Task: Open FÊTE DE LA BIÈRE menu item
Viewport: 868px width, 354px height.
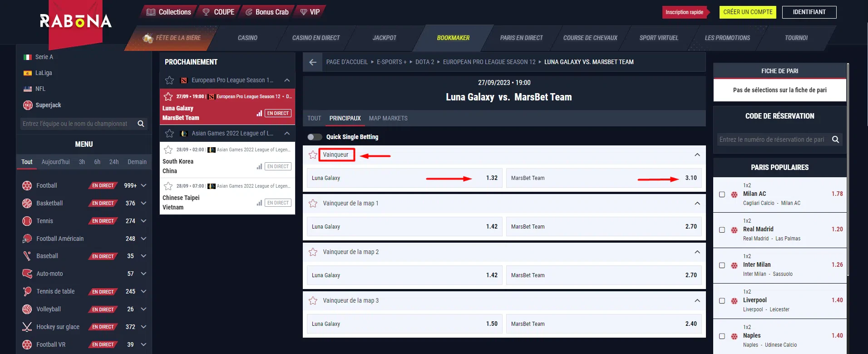Action: [172, 38]
